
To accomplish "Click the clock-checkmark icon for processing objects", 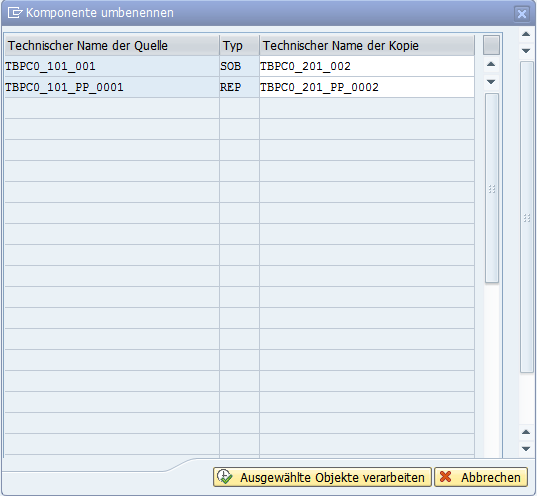I will point(225,477).
